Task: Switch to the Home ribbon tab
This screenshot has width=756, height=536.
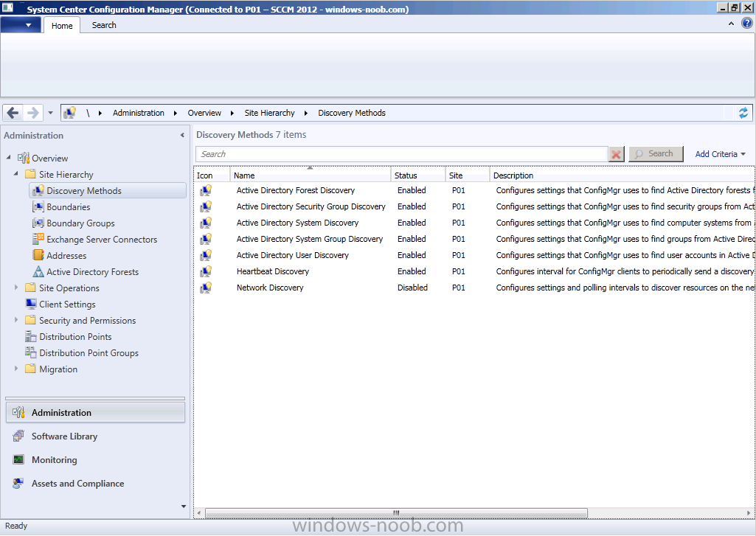Action: pos(62,26)
